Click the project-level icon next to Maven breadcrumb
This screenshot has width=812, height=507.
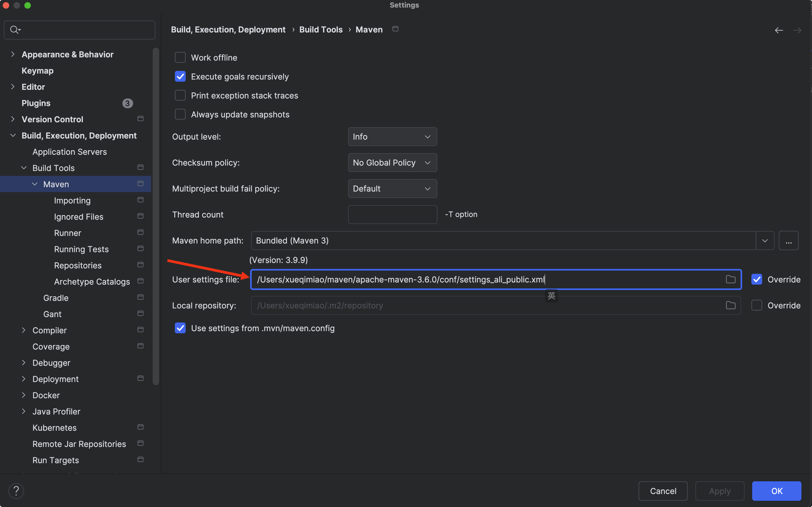(395, 29)
